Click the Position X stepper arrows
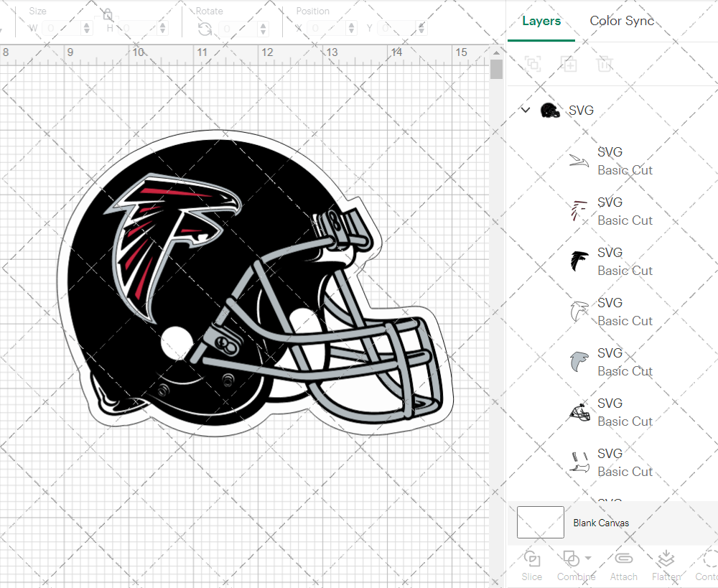The height and width of the screenshot is (588, 718). tap(351, 29)
